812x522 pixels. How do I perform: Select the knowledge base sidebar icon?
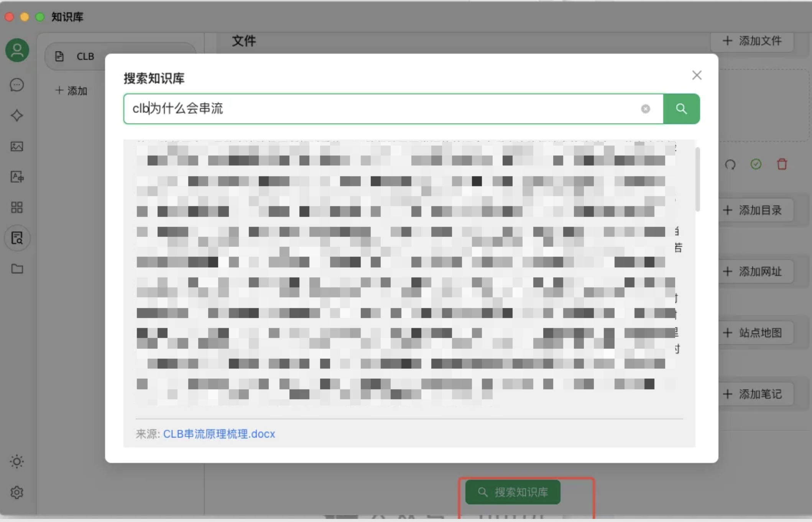pos(17,238)
